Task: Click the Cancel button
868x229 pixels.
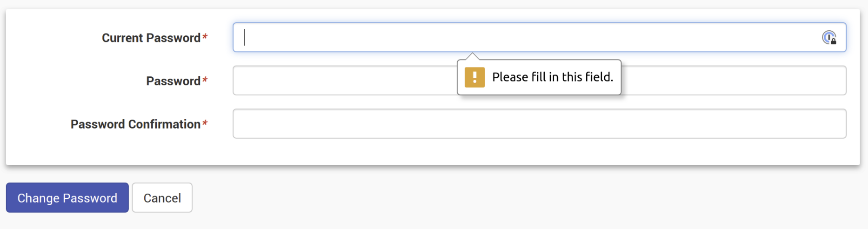Action: 162,198
